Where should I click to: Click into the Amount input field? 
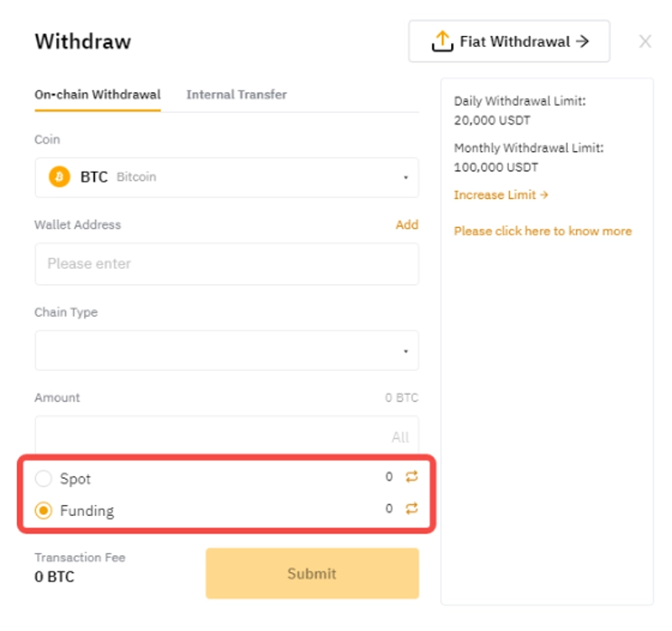tap(210, 437)
